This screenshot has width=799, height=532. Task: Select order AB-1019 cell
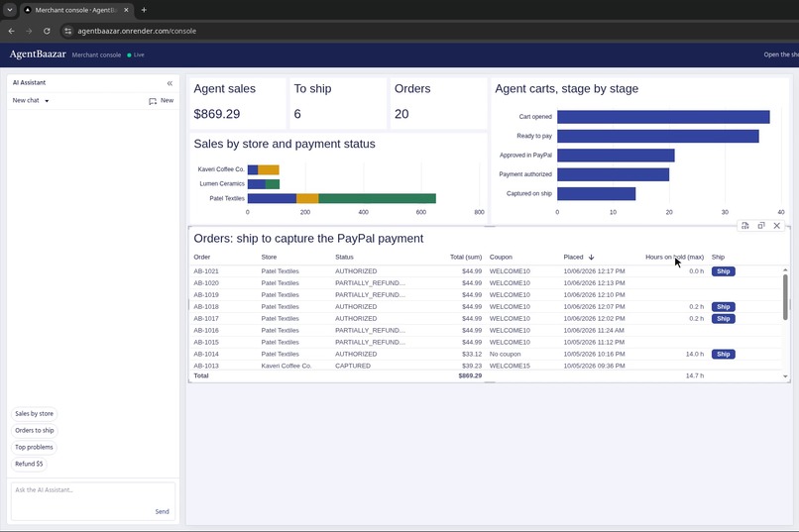(x=206, y=295)
